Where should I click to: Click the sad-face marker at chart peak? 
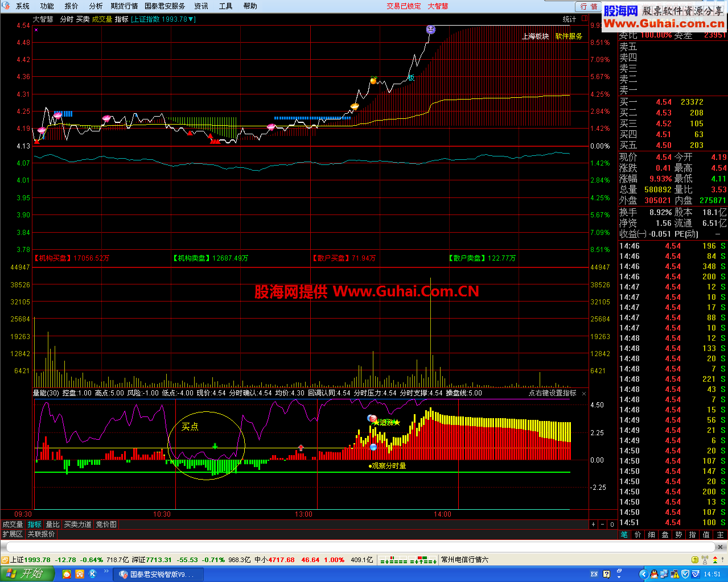tap(431, 30)
